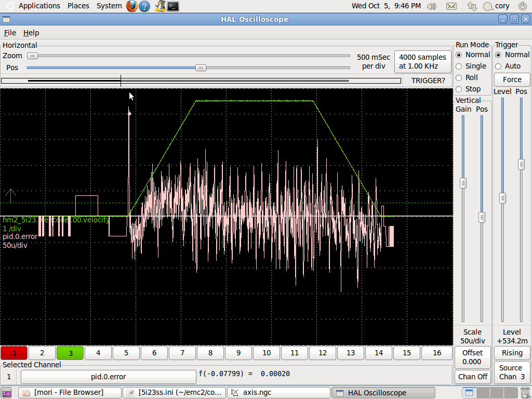This screenshot has width=532, height=399.
Task: Click the show desktop icon in bottom panel
Action: point(6,393)
